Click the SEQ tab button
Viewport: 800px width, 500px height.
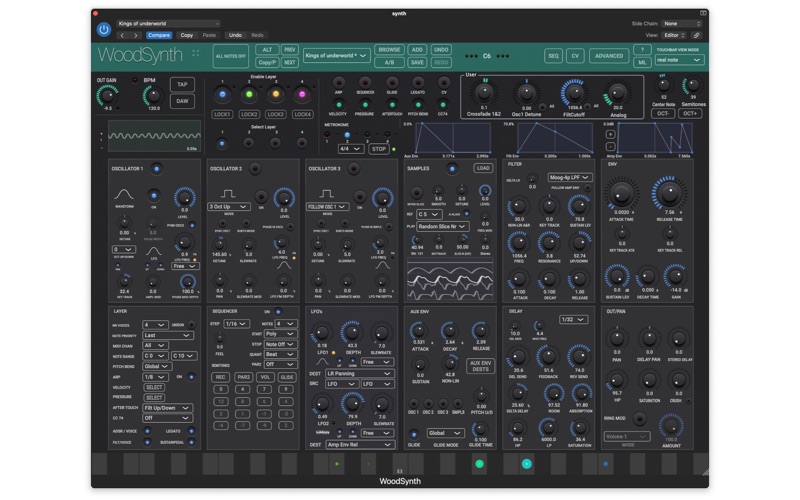pos(553,56)
